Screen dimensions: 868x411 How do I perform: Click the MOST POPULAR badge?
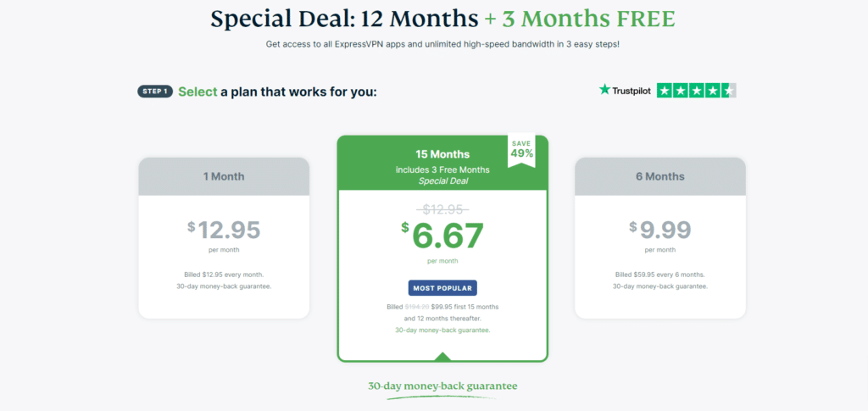click(442, 288)
